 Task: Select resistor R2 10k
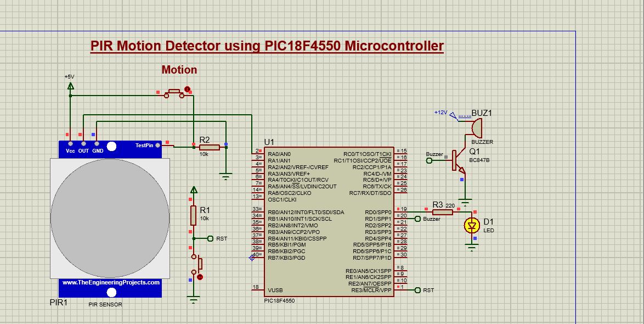pos(210,147)
